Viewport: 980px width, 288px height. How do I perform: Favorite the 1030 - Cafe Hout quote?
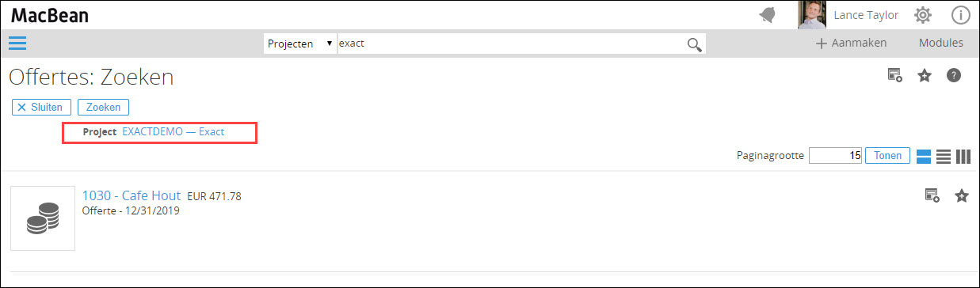[962, 195]
